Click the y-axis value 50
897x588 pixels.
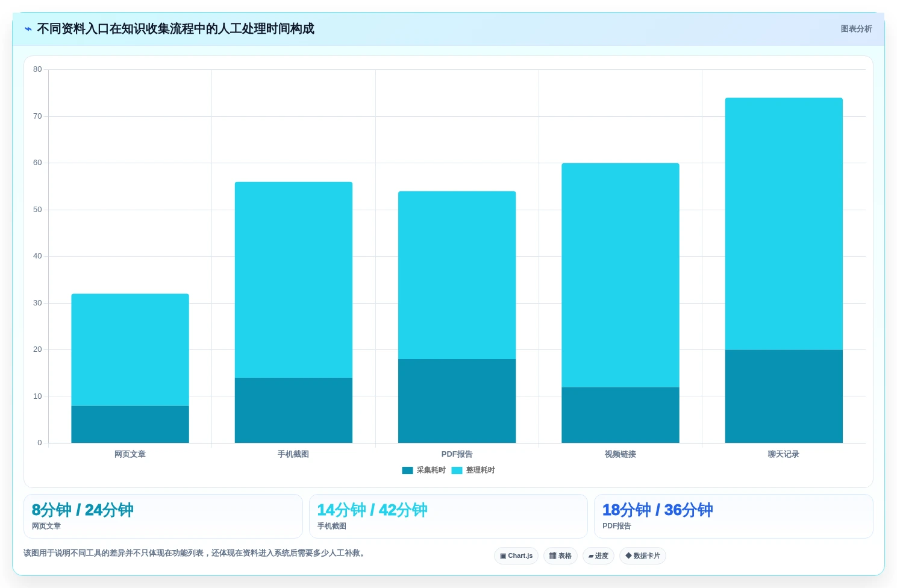click(37, 210)
